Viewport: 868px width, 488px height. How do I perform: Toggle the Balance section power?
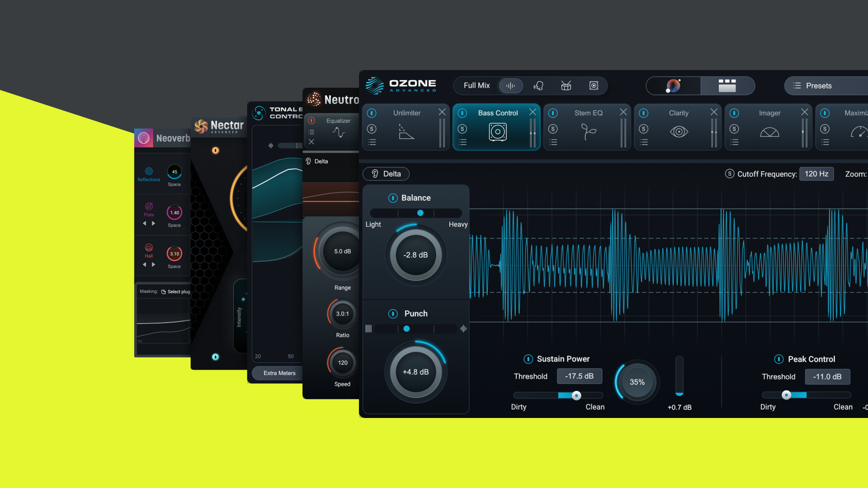[393, 198]
